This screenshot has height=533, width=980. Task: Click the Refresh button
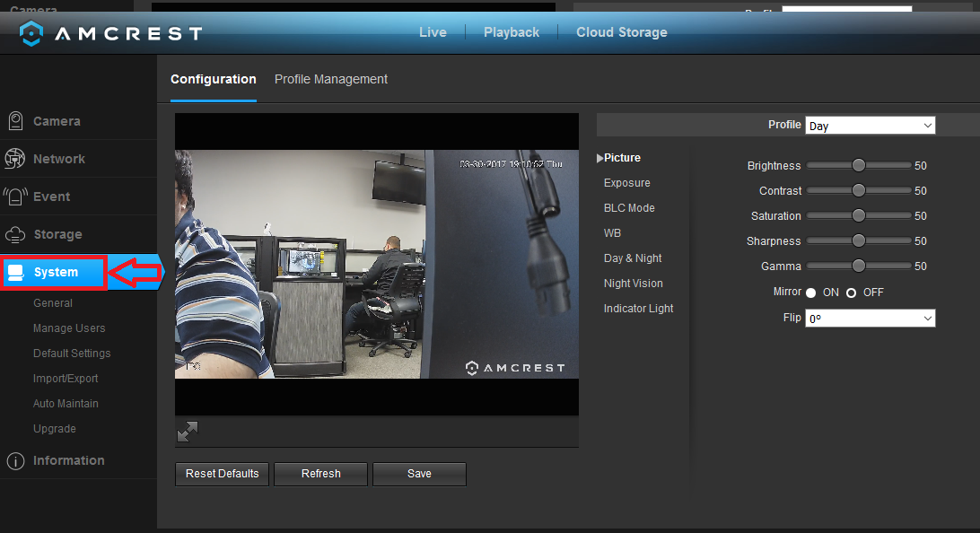pyautogui.click(x=320, y=474)
